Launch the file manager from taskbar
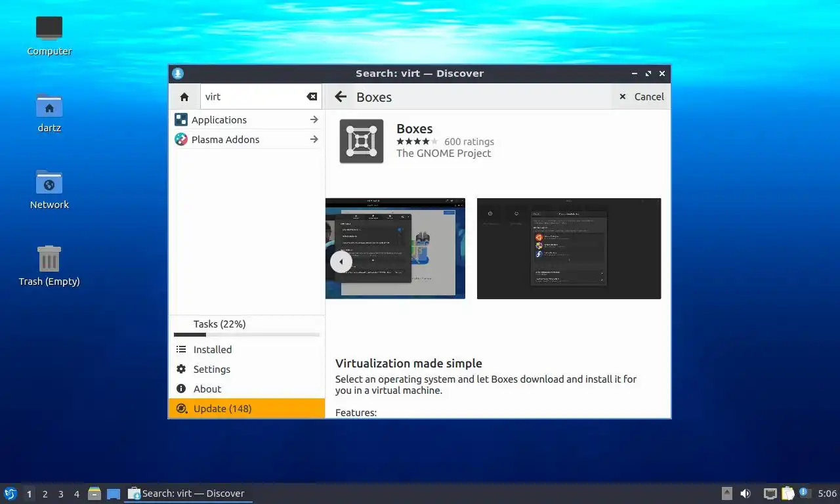The width and height of the screenshot is (840, 504). (x=94, y=493)
